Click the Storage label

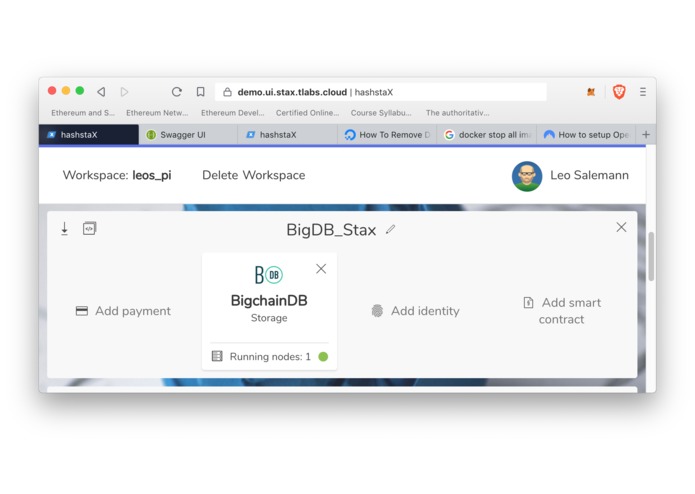[x=269, y=318]
